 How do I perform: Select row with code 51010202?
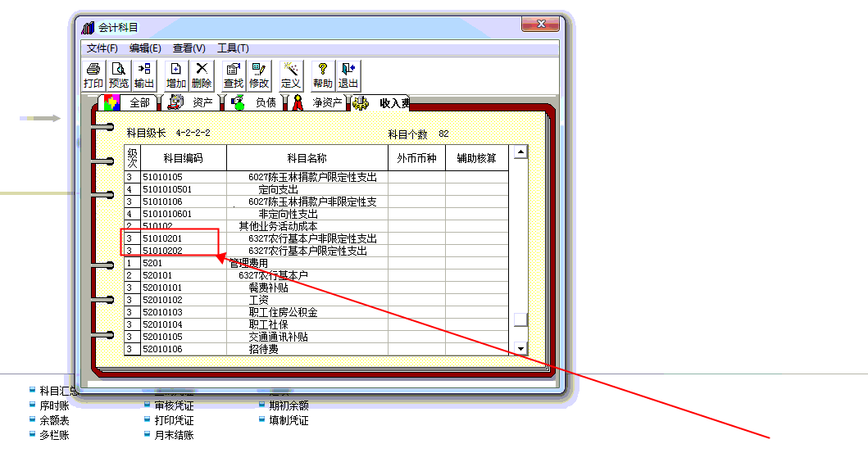point(316,251)
